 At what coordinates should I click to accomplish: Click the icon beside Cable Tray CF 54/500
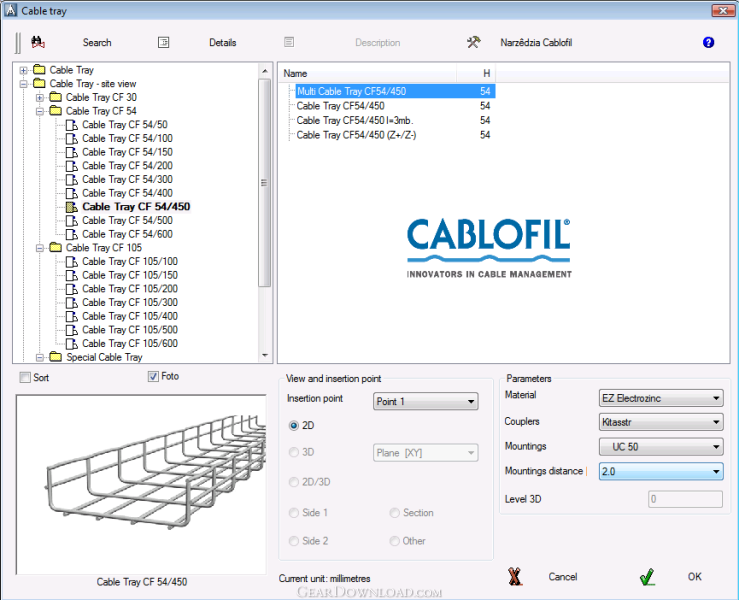pos(72,221)
